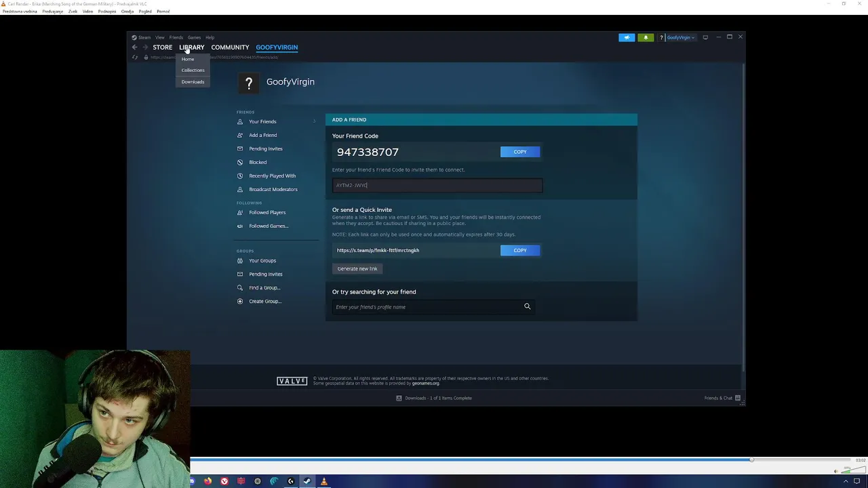Open Recently Played With link
Screen dimensions: 868x488
click(x=272, y=176)
